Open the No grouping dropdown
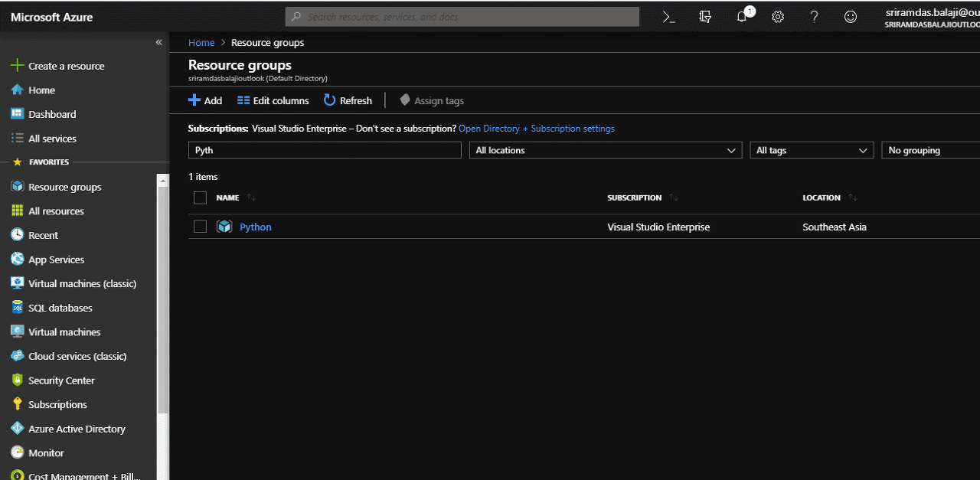980x480 pixels. tap(931, 150)
